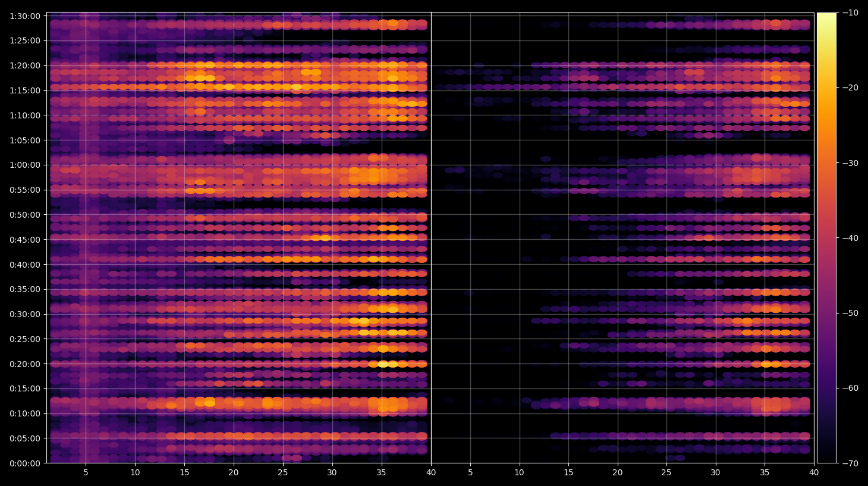Click the 0:00:00 time axis label
The image size is (868, 486).
[x=25, y=463]
